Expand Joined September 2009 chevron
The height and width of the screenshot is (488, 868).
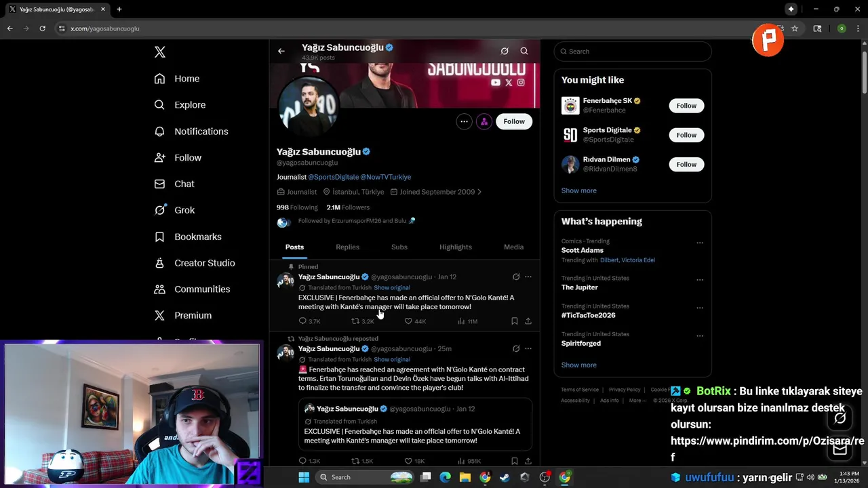coord(479,192)
